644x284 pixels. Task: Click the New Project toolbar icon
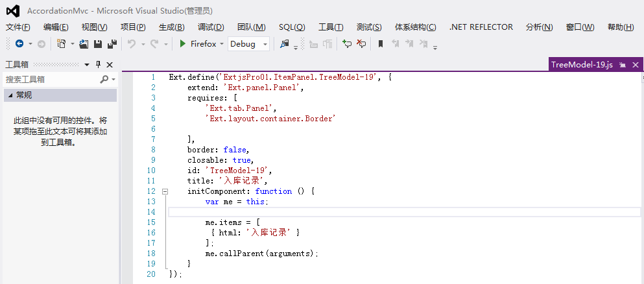pos(61,44)
